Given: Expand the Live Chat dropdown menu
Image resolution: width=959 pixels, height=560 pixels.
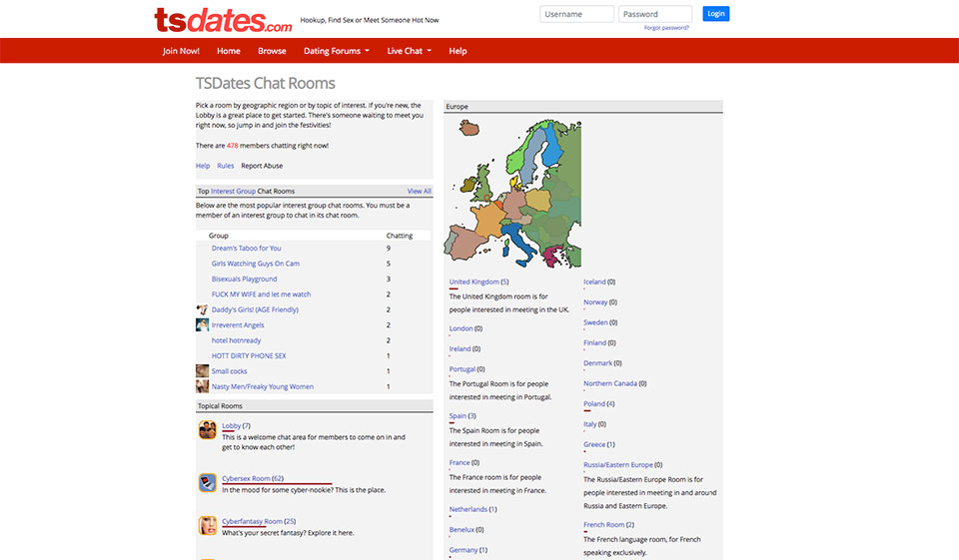Looking at the screenshot, I should tap(409, 51).
